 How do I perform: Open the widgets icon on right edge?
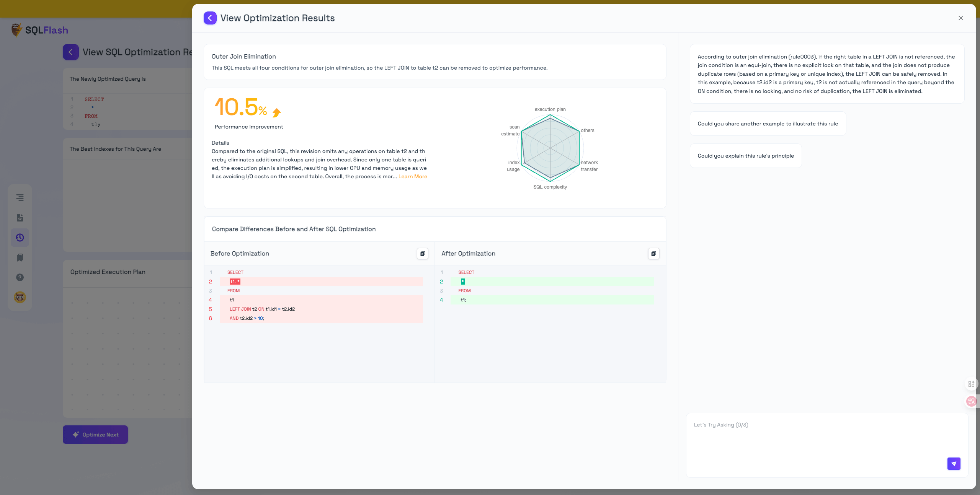(x=971, y=384)
